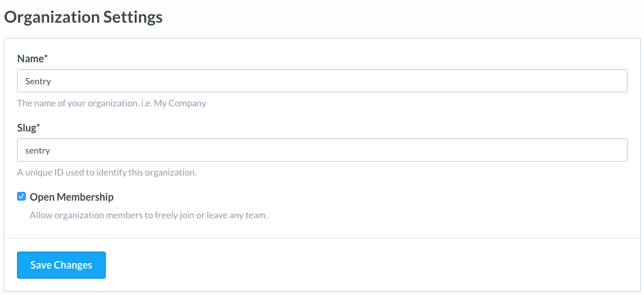
Task: Disable the Open Membership checkbox
Action: point(21,197)
